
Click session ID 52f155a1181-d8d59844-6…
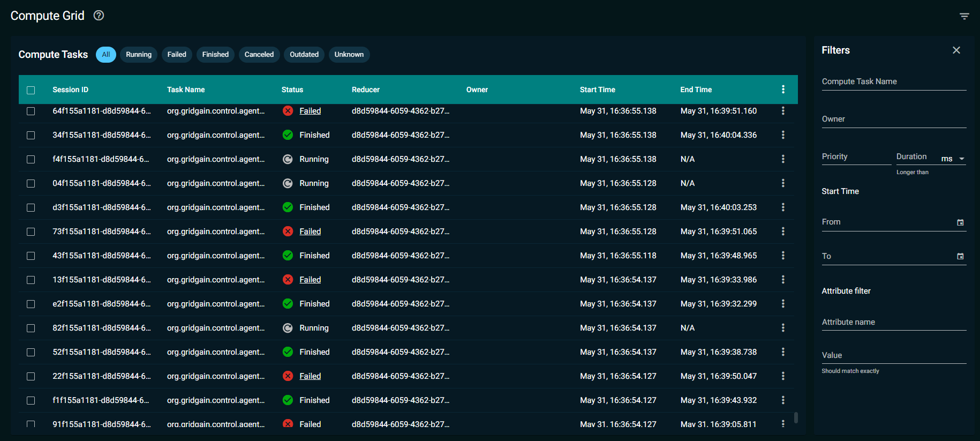(102, 352)
